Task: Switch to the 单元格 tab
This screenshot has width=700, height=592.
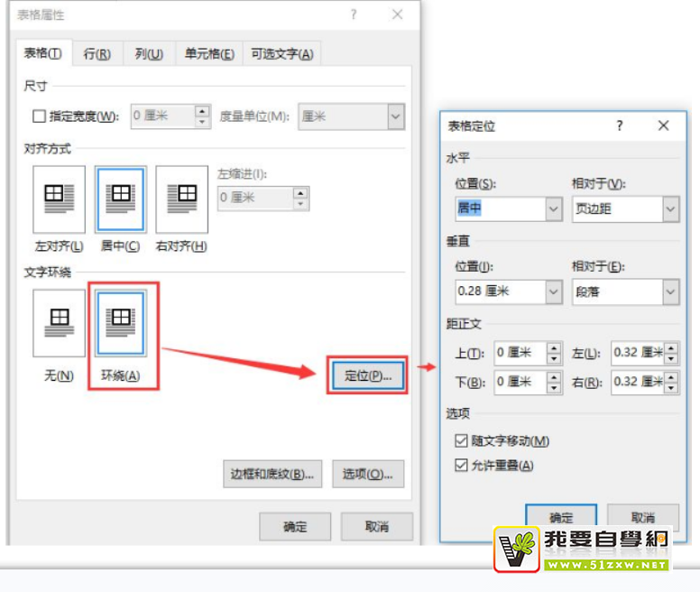Action: [209, 54]
